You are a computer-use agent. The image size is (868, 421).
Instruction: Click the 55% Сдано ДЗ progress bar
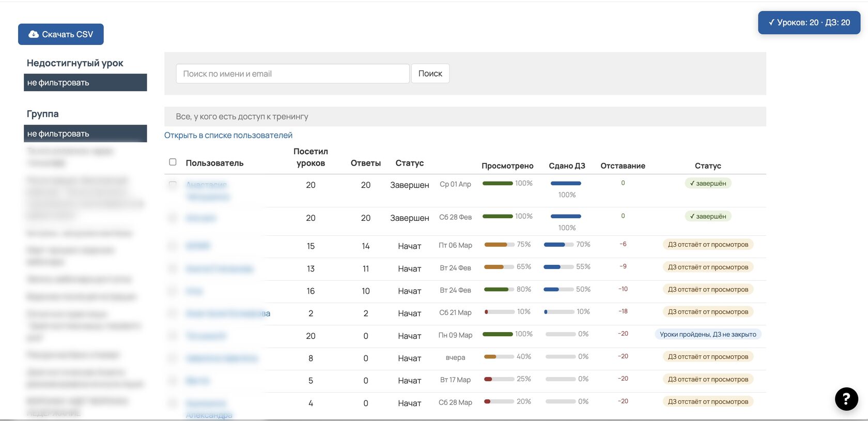(559, 267)
